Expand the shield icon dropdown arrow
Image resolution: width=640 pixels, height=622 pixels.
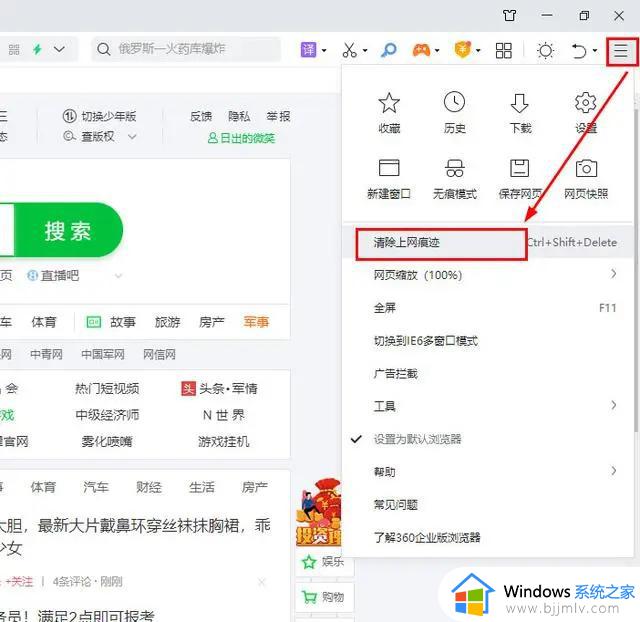478,51
